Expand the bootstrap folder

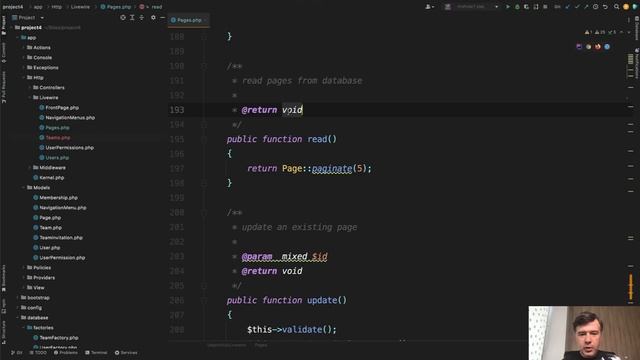click(x=18, y=298)
